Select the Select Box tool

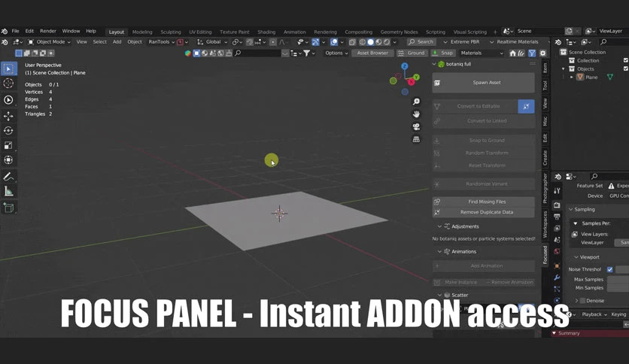[x=8, y=68]
